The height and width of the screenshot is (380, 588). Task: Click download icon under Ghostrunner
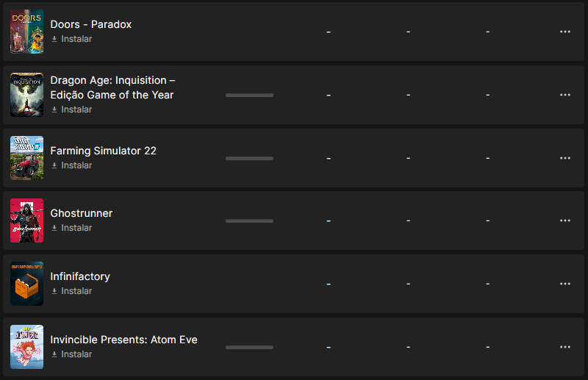[54, 228]
